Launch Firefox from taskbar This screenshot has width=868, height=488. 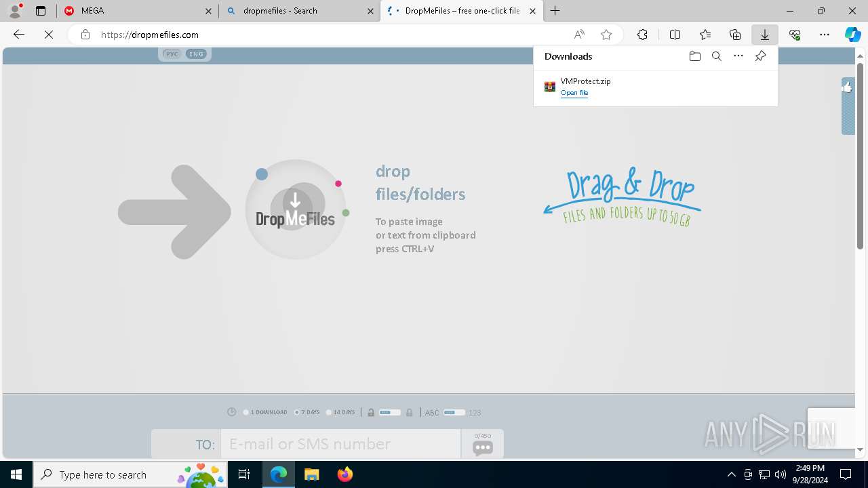click(344, 474)
